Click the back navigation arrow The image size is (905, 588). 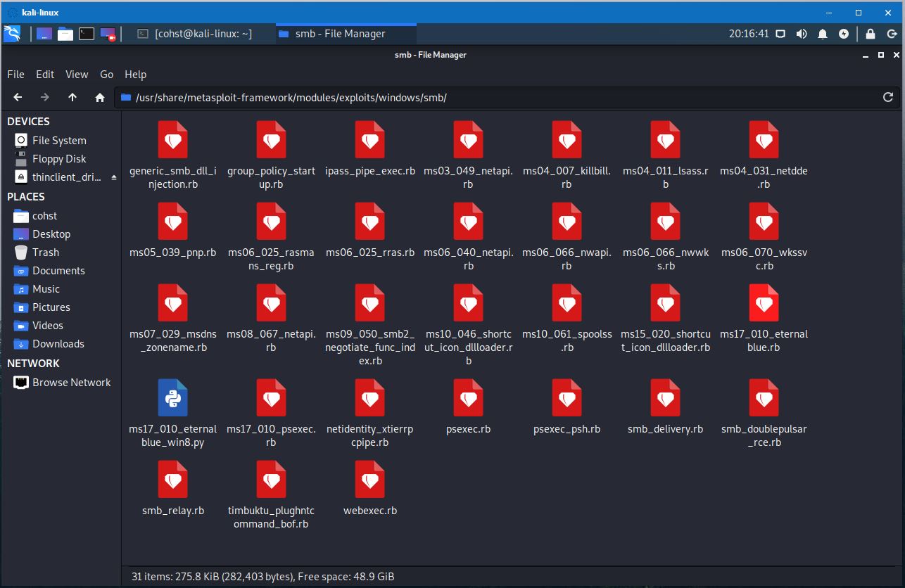coord(18,98)
